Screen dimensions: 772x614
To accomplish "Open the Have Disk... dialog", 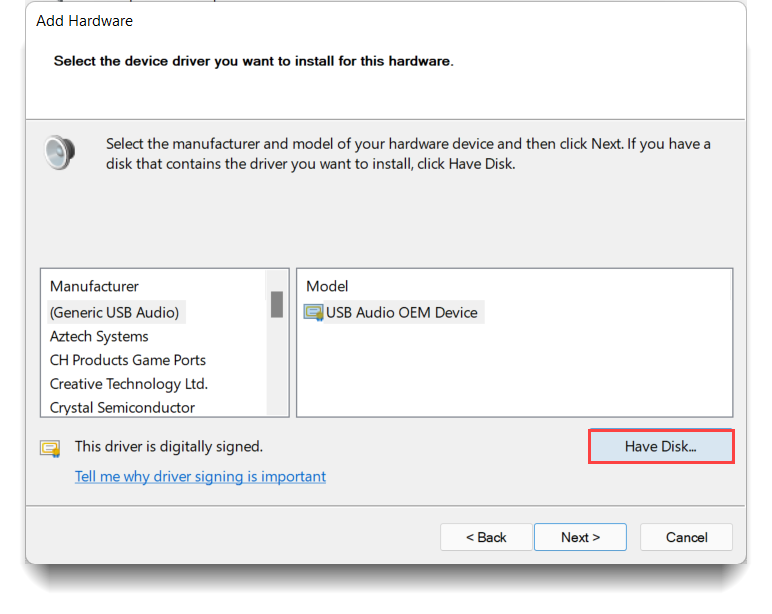I will (660, 447).
